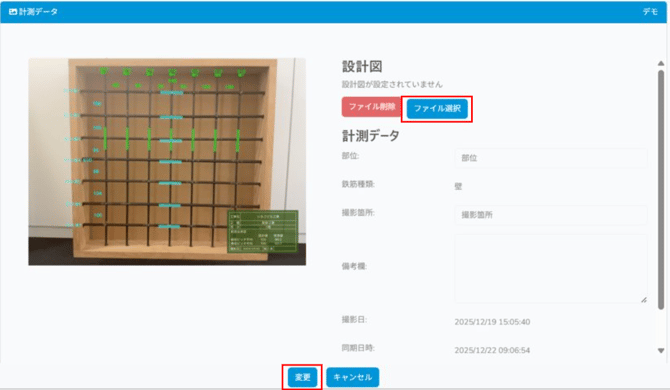Click the キャンセル button
Viewport: 670px width, 390px height.
pos(353,377)
